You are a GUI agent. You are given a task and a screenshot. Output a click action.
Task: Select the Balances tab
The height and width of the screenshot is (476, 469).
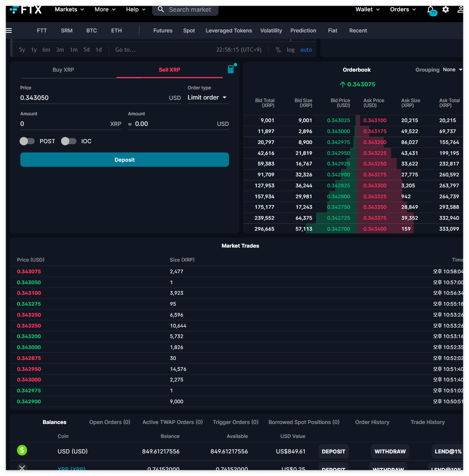point(55,422)
